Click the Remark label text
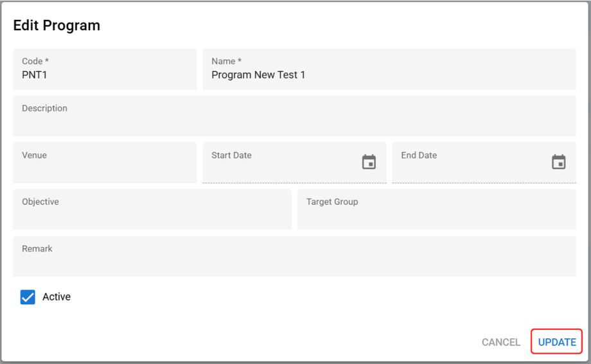This screenshot has height=364, width=591. pos(37,249)
